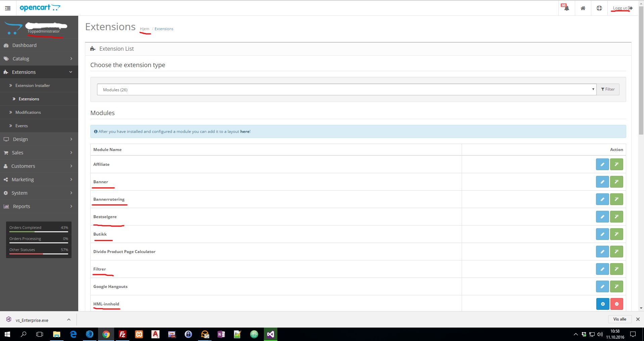Click Logg ut to sign out

623,8
